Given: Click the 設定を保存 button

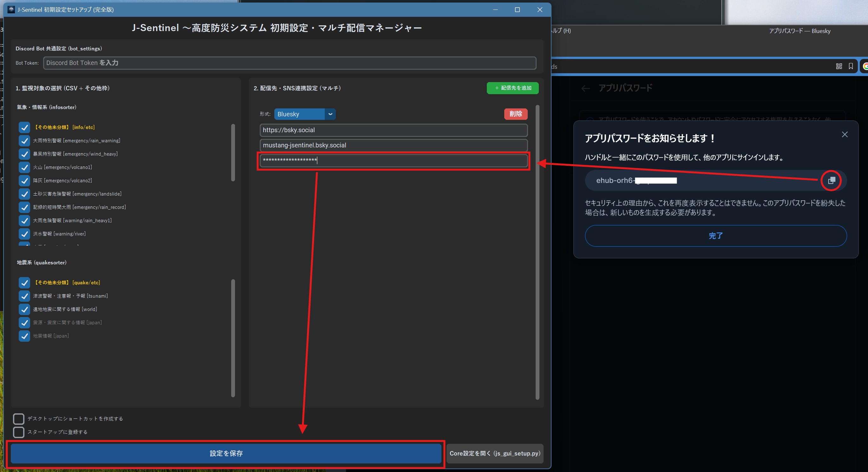Looking at the screenshot, I should 226,453.
